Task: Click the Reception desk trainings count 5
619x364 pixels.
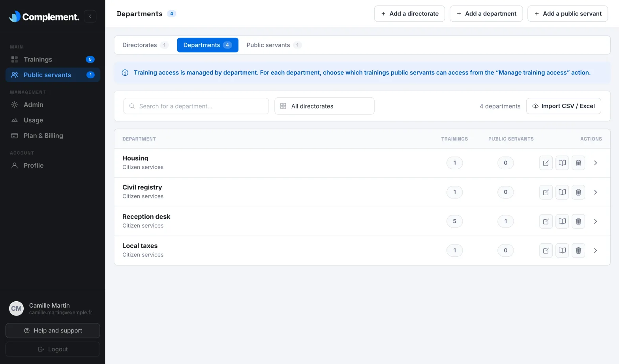Action: [454, 221]
